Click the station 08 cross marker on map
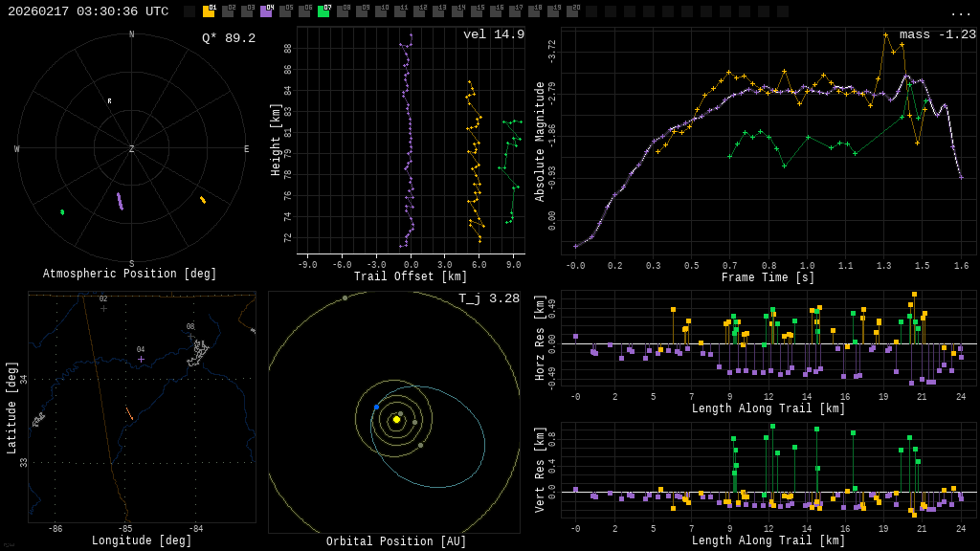 [190, 336]
